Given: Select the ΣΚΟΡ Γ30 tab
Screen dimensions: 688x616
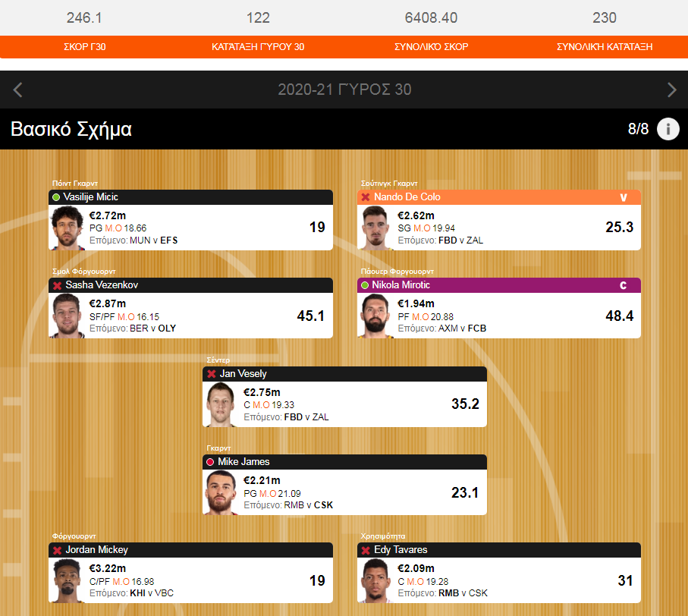Looking at the screenshot, I should click(x=85, y=46).
